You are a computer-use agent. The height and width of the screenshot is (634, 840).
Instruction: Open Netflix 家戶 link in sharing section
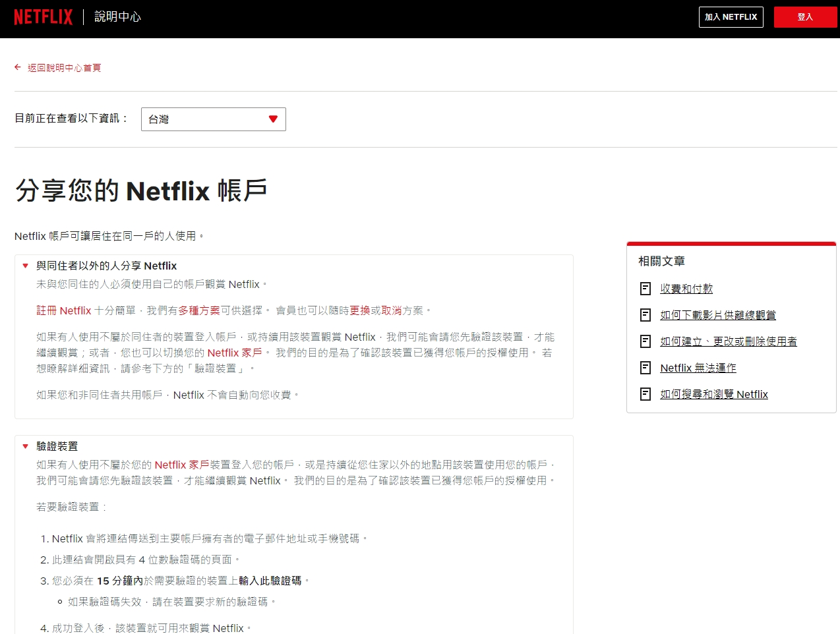pyautogui.click(x=235, y=353)
